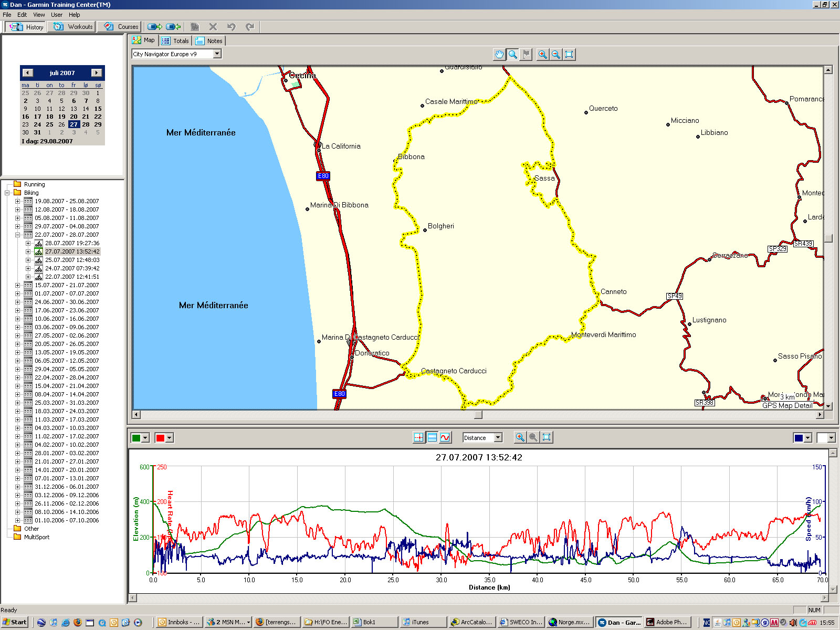
Task: Toggle graph gridlines button
Action: pos(432,437)
